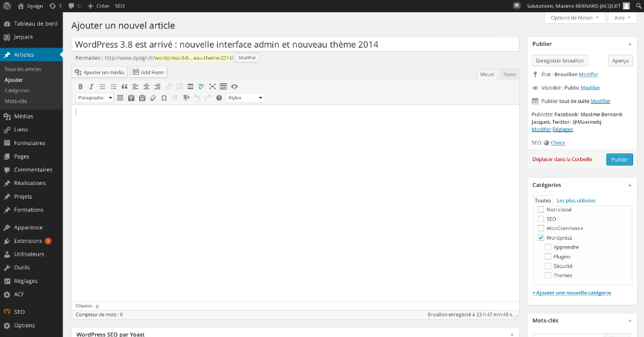Enter distraction-free fullscreen mode

[x=213, y=87]
